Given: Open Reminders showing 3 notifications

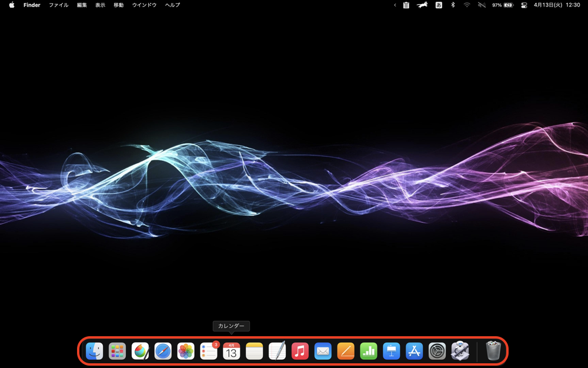Looking at the screenshot, I should pos(208,351).
